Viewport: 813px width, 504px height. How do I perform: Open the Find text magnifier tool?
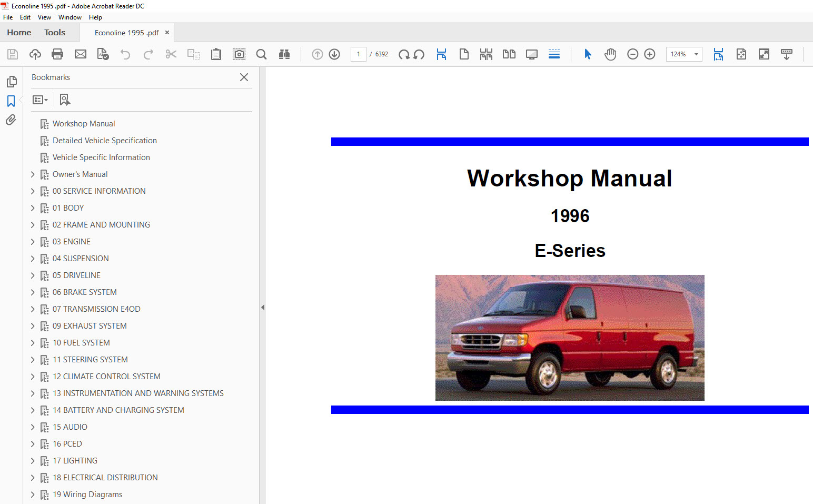tap(261, 54)
